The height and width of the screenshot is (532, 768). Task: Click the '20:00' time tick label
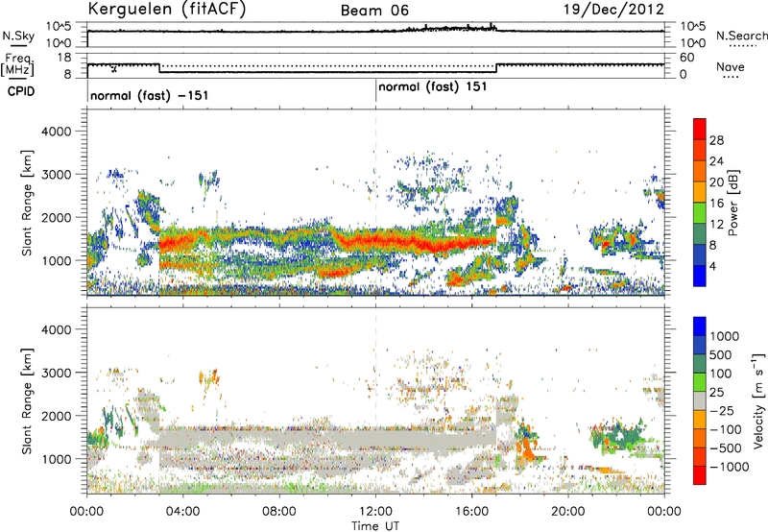point(568,512)
